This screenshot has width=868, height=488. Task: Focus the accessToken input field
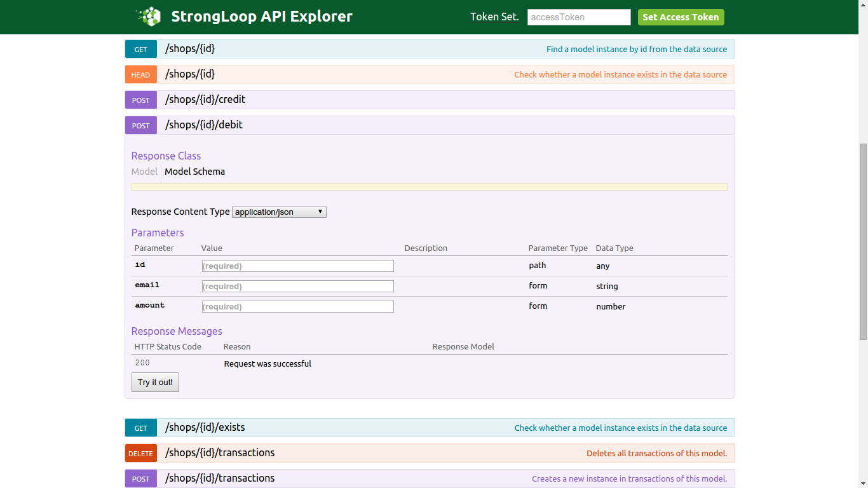coord(579,17)
